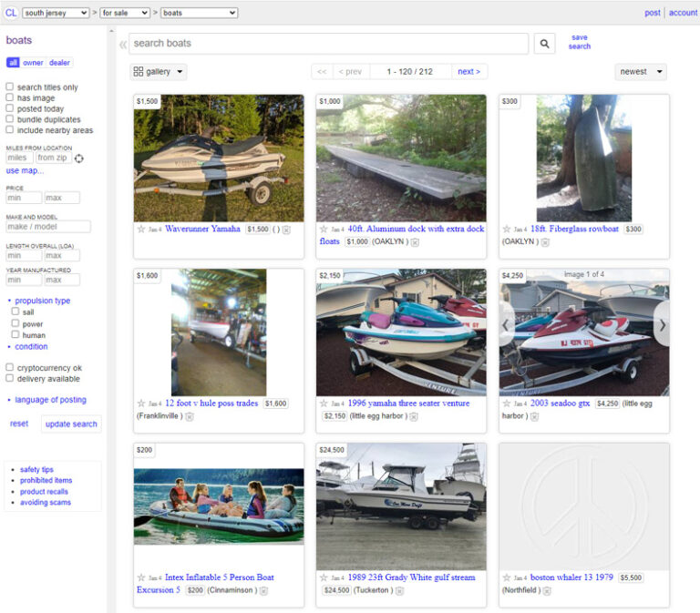Image resolution: width=700 pixels, height=613 pixels.
Task: Go to next results page
Action: click(x=469, y=72)
